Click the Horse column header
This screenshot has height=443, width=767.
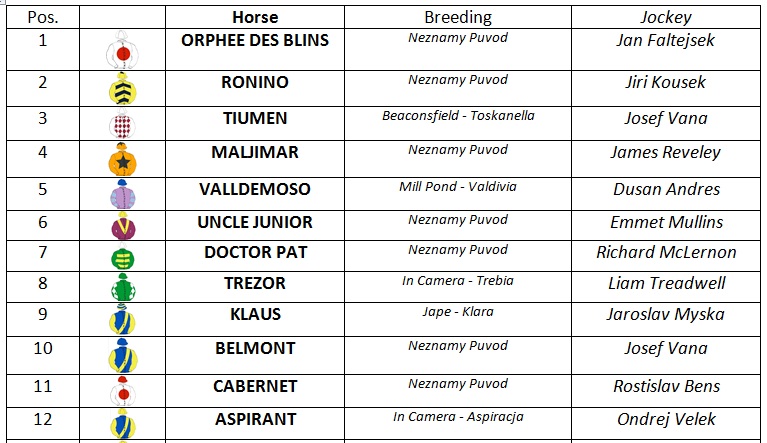[x=255, y=17]
